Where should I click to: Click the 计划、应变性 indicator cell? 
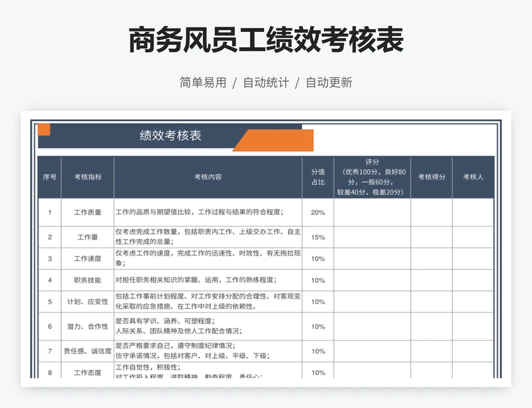tap(88, 302)
